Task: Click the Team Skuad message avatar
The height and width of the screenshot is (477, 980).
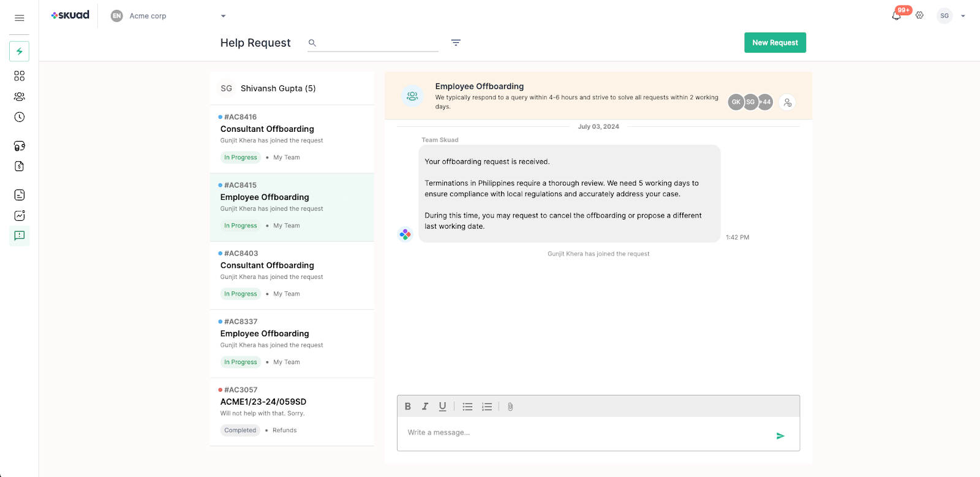Action: click(405, 234)
